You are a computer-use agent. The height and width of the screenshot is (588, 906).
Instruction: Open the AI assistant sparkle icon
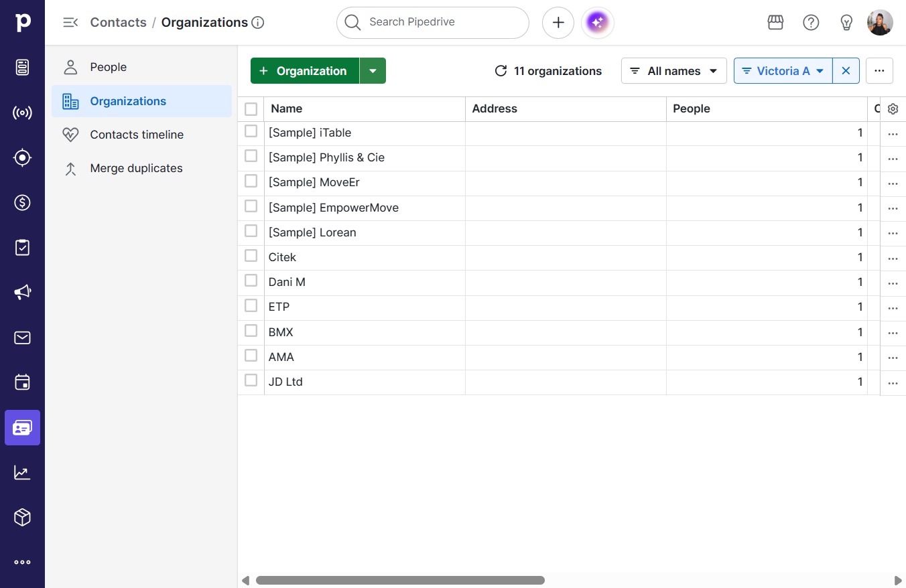click(598, 22)
